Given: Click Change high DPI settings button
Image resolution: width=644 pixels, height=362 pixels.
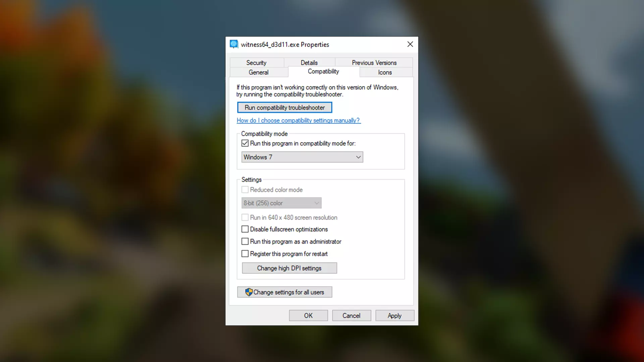Looking at the screenshot, I should [289, 268].
